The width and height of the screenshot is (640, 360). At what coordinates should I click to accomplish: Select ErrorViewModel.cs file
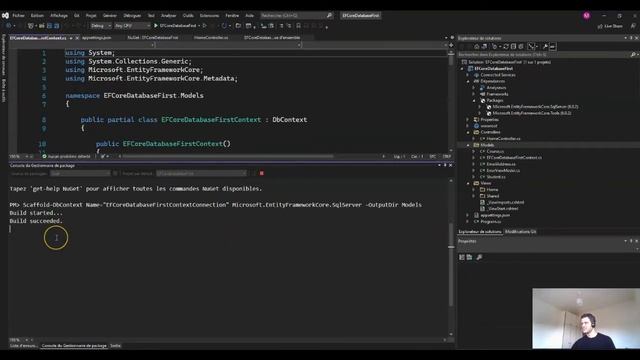point(503,171)
